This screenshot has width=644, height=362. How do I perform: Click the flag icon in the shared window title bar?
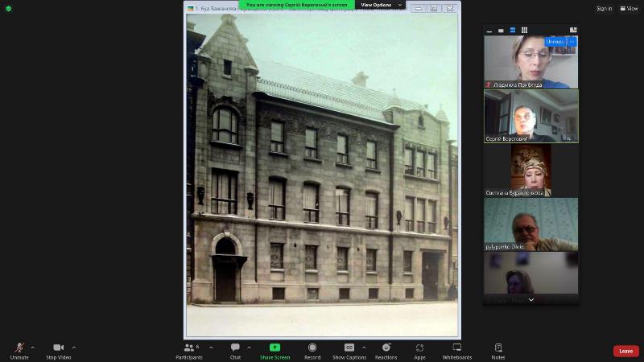pyautogui.click(x=191, y=9)
